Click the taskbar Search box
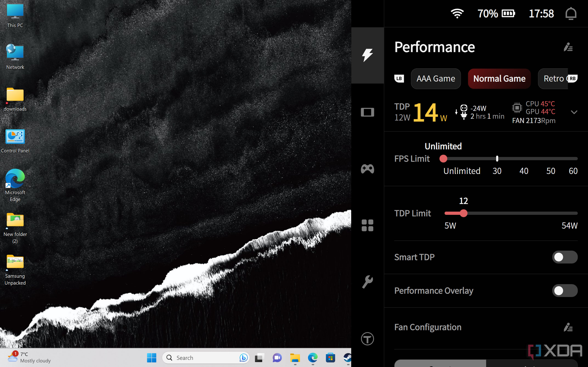 pyautogui.click(x=206, y=358)
